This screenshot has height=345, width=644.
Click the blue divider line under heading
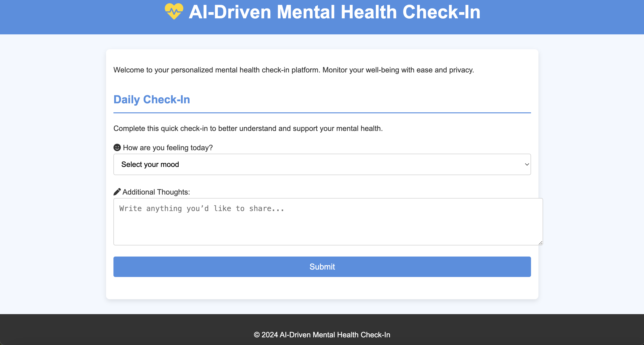(322, 113)
